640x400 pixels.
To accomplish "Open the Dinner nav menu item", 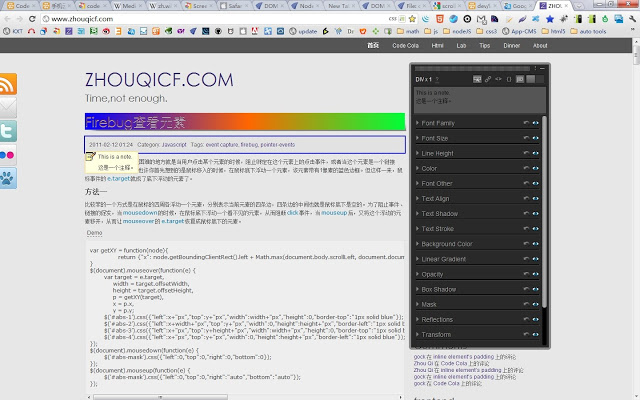I will [511, 45].
